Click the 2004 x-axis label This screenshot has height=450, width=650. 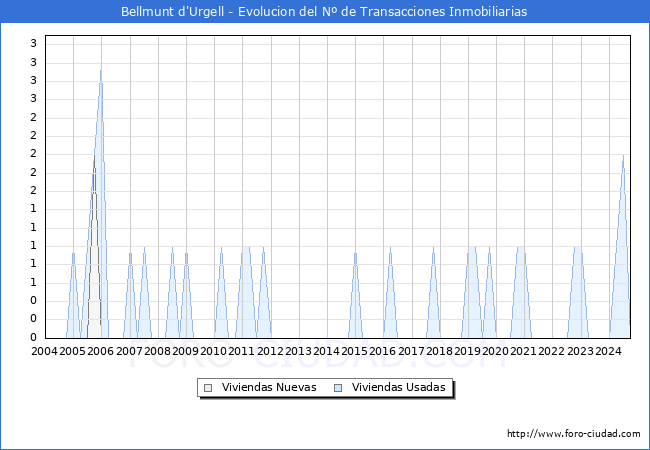pos(44,351)
